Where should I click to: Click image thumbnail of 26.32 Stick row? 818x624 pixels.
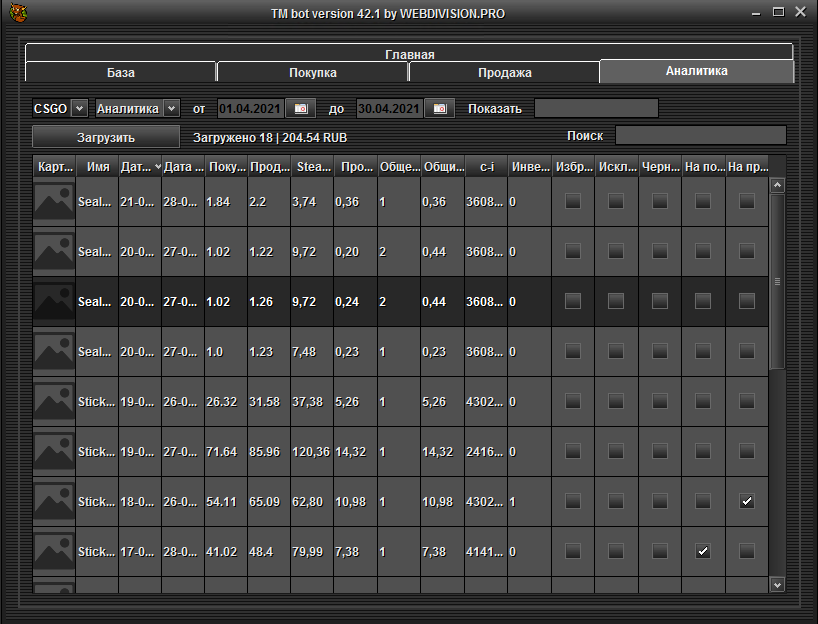[54, 402]
